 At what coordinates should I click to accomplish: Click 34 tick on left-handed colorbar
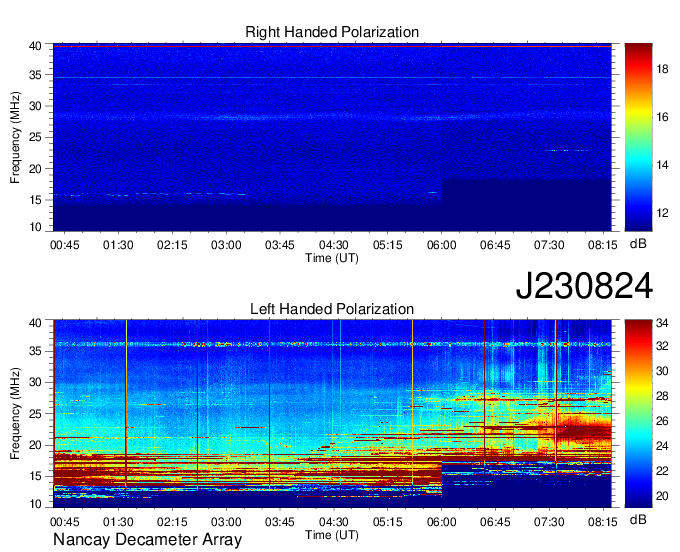[662, 323]
